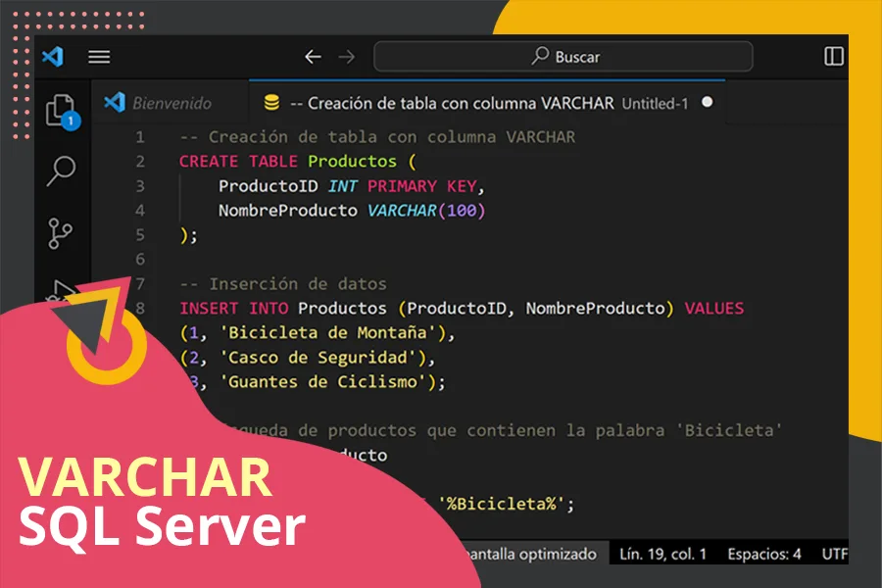Screen dimensions: 882x588
Task: Click the 'Casco de Seguridad' string
Action: pos(318,358)
